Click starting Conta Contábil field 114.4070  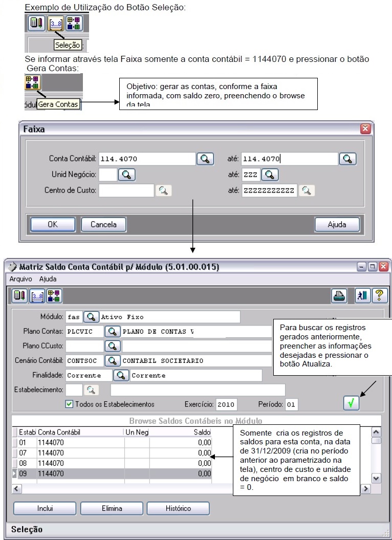point(147,159)
